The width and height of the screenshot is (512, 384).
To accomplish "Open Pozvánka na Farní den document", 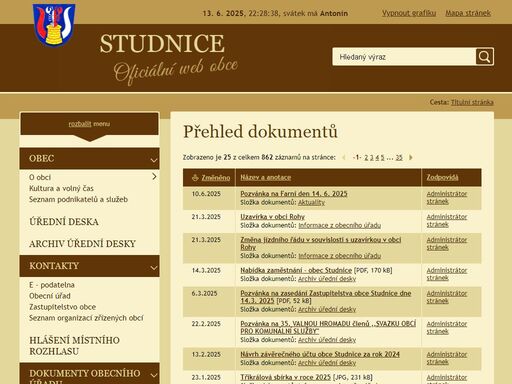I will coord(294,194).
